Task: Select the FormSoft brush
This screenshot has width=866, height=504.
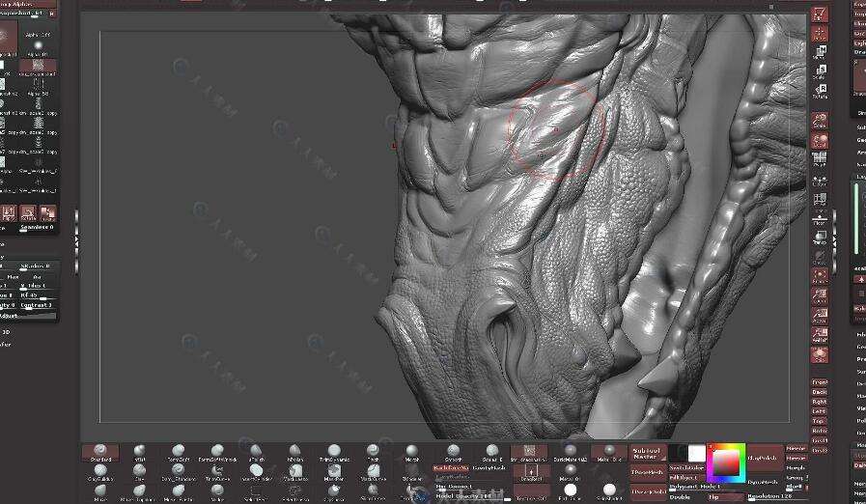Action: tap(178, 453)
